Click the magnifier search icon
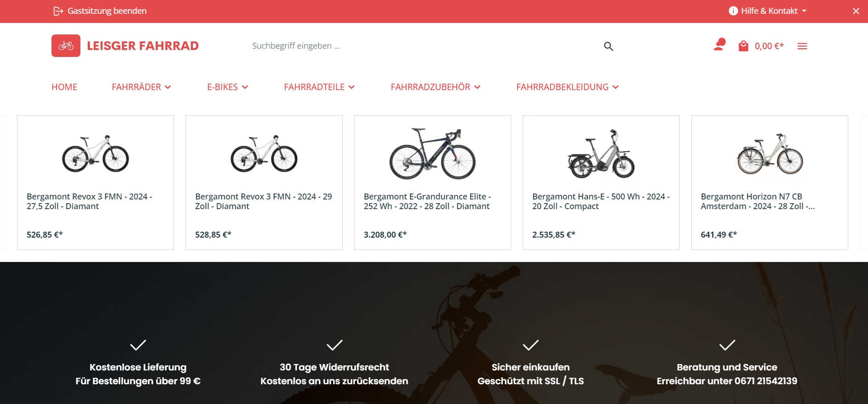Viewport: 868px width, 404px height. (609, 46)
